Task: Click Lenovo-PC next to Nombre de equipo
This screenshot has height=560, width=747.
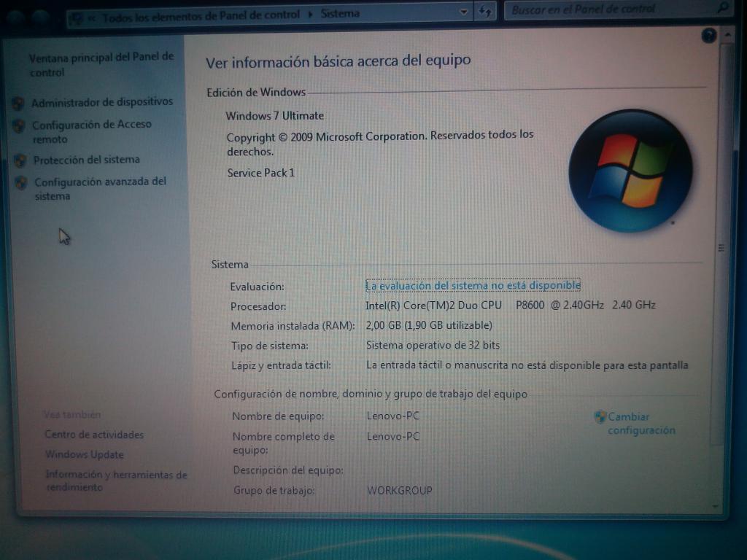Action: [392, 416]
